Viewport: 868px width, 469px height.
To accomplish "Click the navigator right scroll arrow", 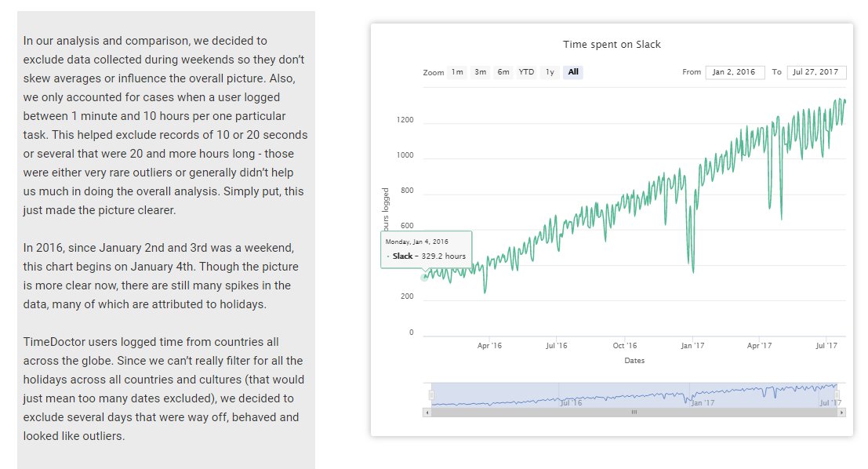I will pos(841,412).
